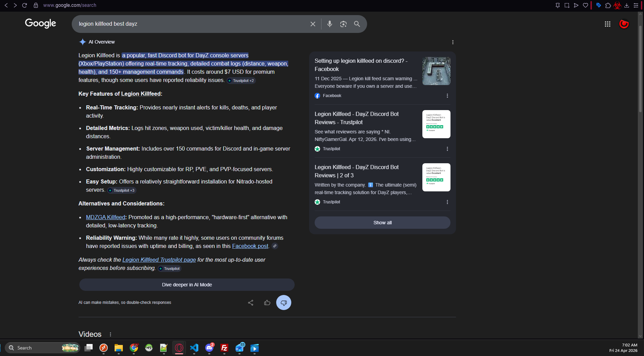Toggle thumbs down on the AI Overview
Screen dimensions: 644x356
(284, 302)
